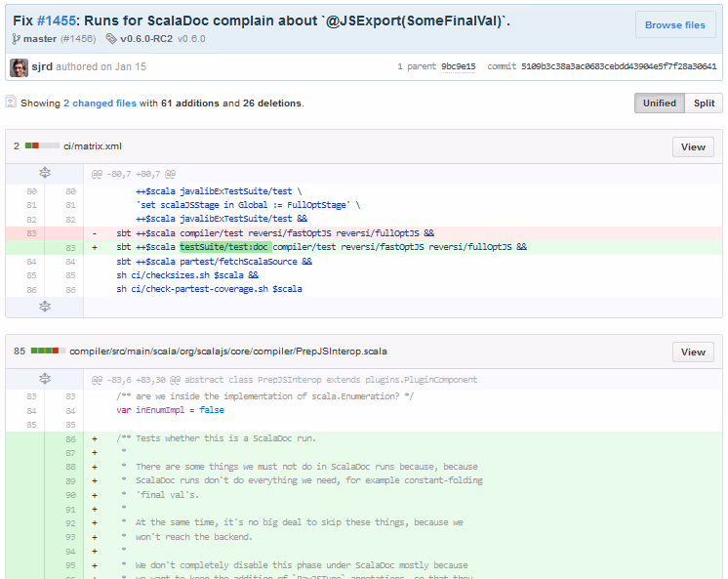Open the master branch link

[x=40, y=39]
